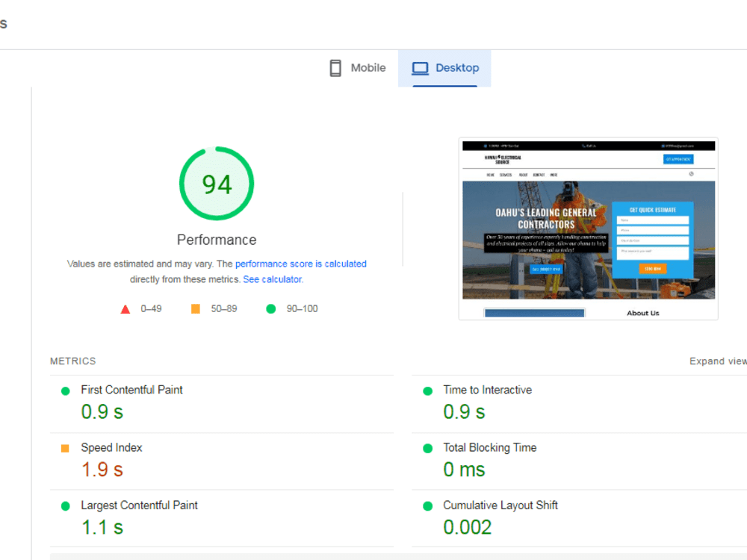Viewport: 747px width, 560px height.
Task: Click the desktop laptop icon
Action: (420, 68)
